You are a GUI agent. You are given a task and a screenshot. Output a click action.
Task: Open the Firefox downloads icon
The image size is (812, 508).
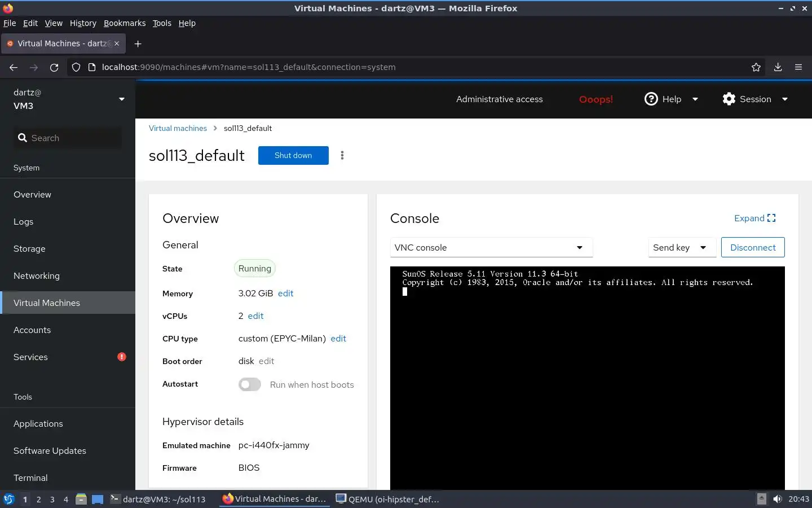(x=778, y=67)
